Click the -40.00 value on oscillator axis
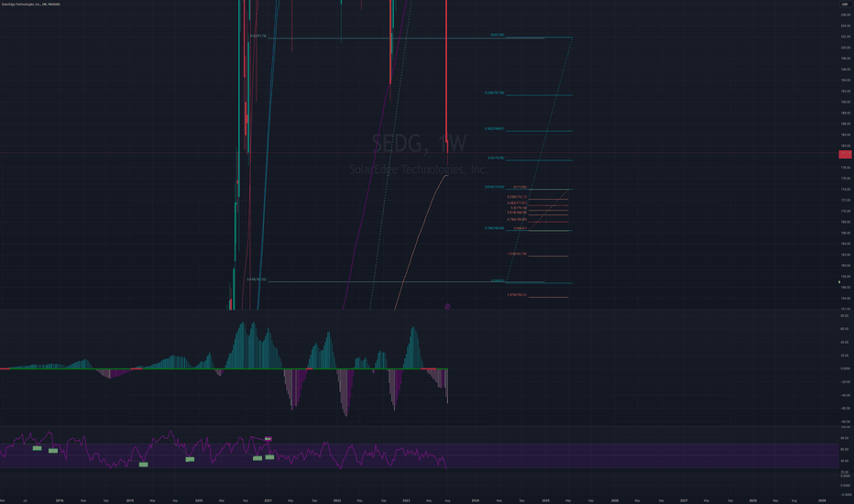Viewport: 854px width, 504px height. (x=845, y=395)
